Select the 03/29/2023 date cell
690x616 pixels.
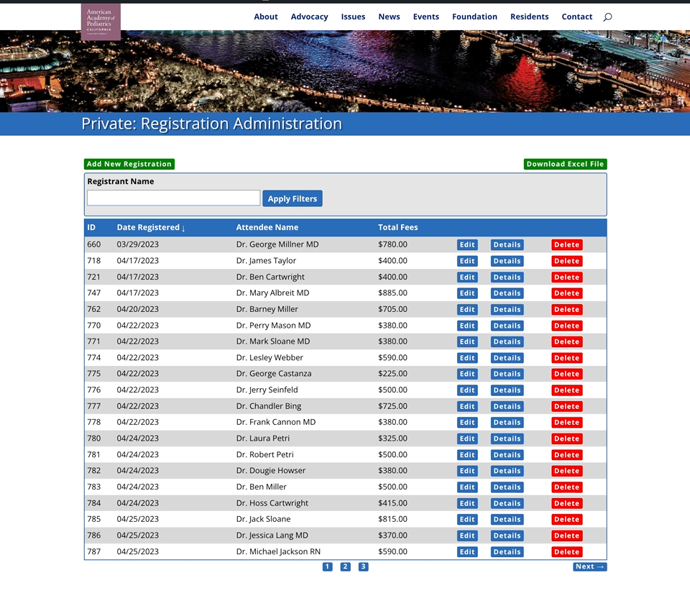click(138, 244)
